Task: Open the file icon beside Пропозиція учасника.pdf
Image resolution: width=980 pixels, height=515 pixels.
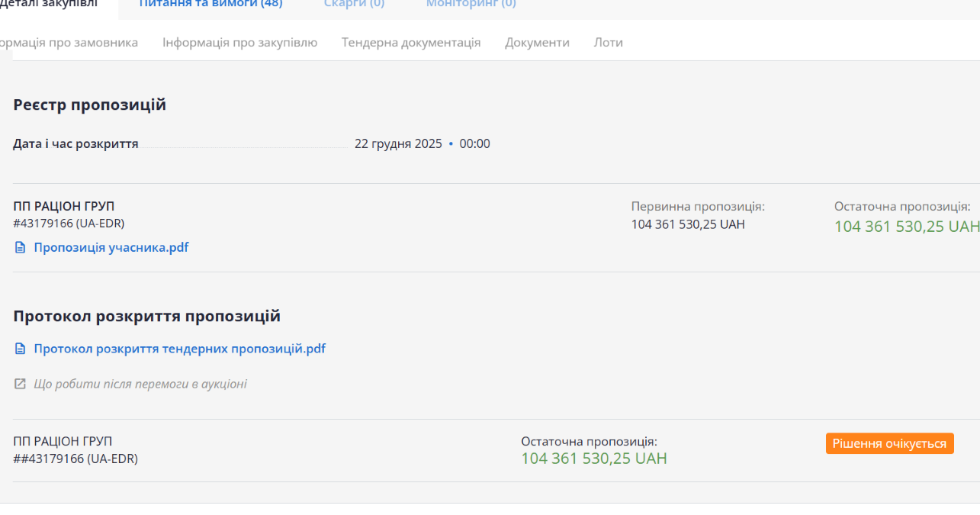Action: [x=21, y=248]
